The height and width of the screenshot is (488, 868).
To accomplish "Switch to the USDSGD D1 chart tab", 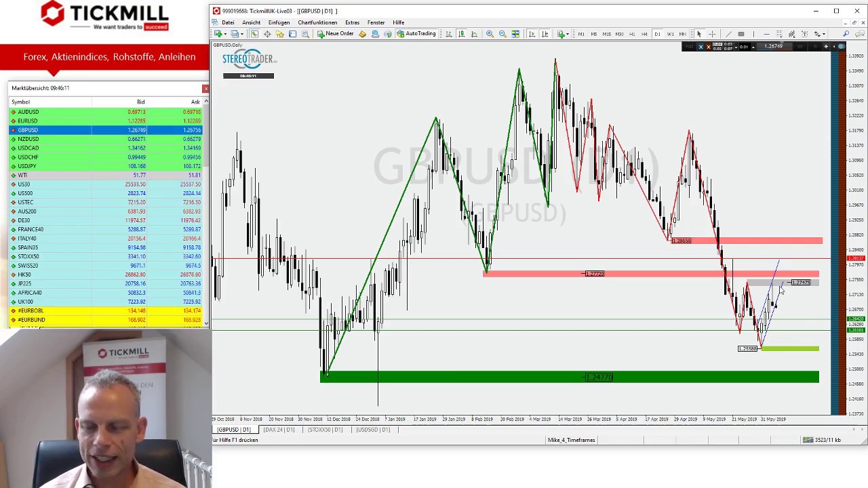I will tap(373, 430).
